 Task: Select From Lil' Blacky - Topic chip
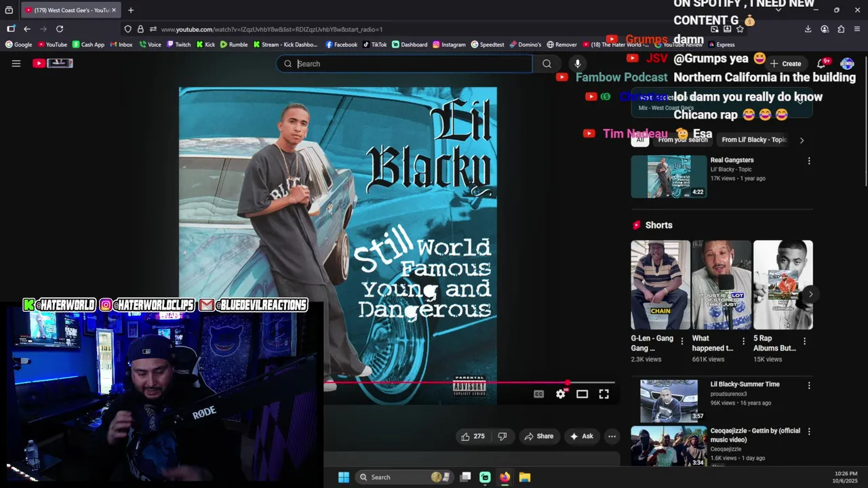pos(754,140)
